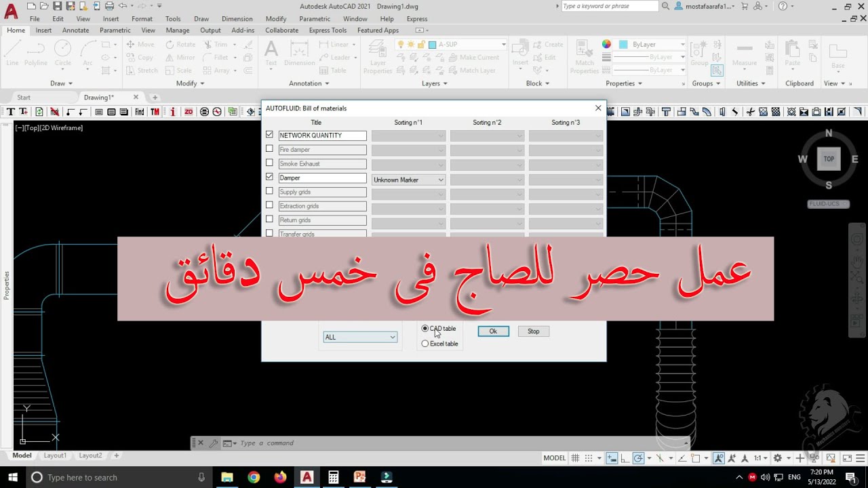
Task: Add a new drawing tab with plus
Action: tap(155, 98)
